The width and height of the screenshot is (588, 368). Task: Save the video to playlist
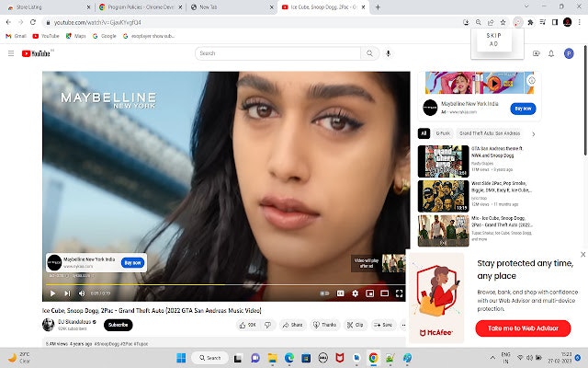click(383, 325)
